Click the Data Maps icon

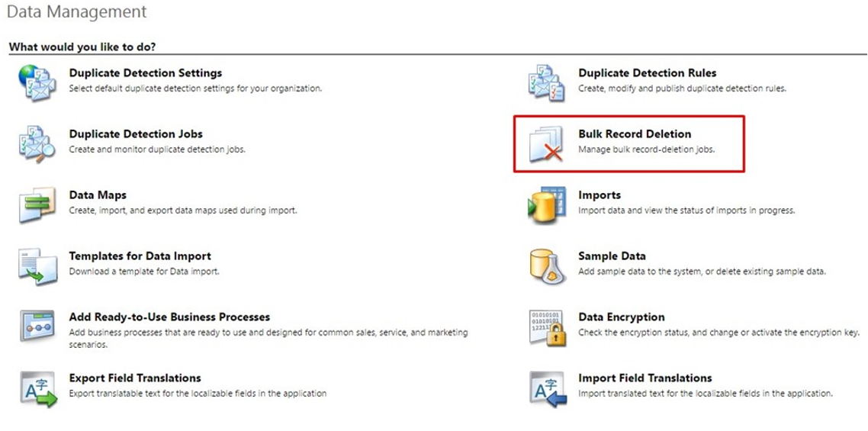[x=37, y=205]
